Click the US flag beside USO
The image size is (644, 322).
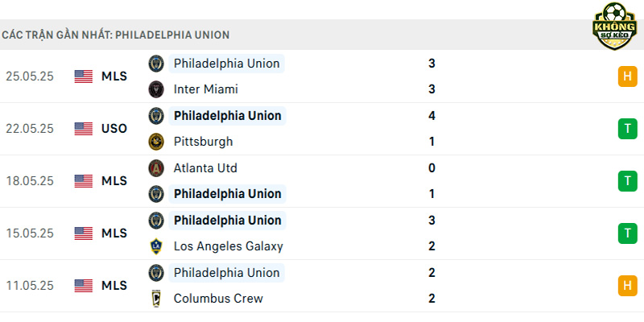pos(84,129)
